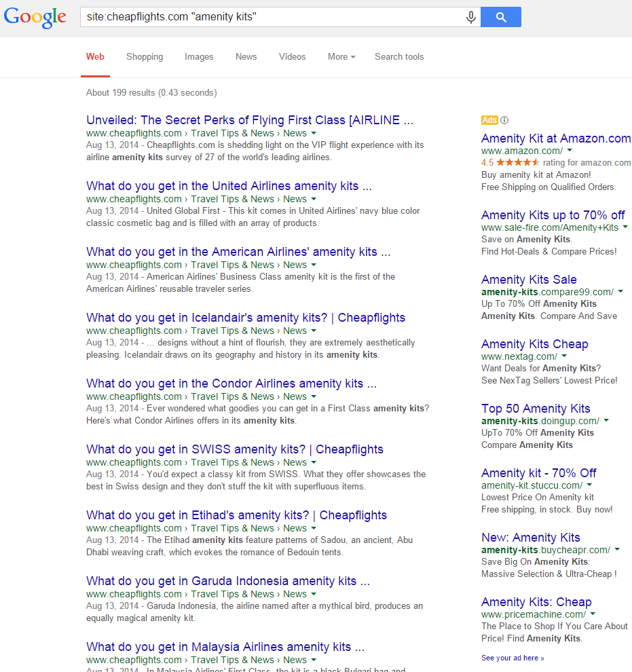This screenshot has width=632, height=672.
Task: Switch to the Shopping tab
Action: (x=145, y=56)
